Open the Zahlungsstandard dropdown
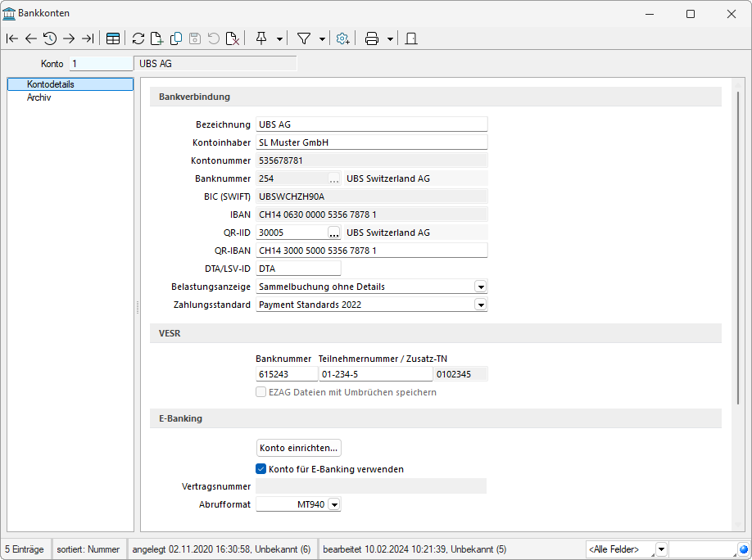 point(481,305)
